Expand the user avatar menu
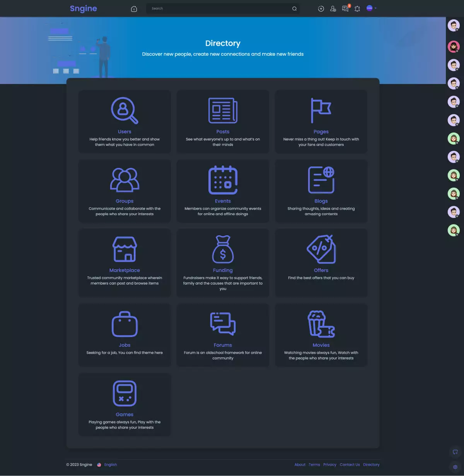The height and width of the screenshot is (476, 464). pyautogui.click(x=371, y=8)
